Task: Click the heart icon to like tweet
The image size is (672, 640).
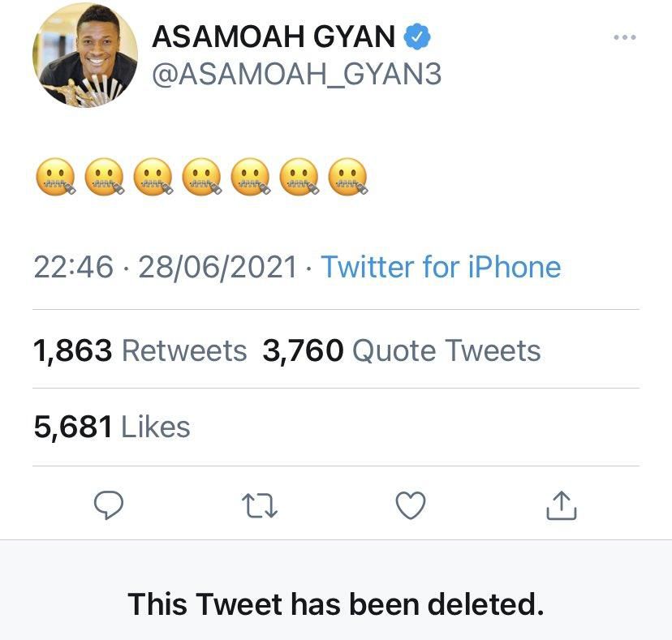Action: [408, 505]
